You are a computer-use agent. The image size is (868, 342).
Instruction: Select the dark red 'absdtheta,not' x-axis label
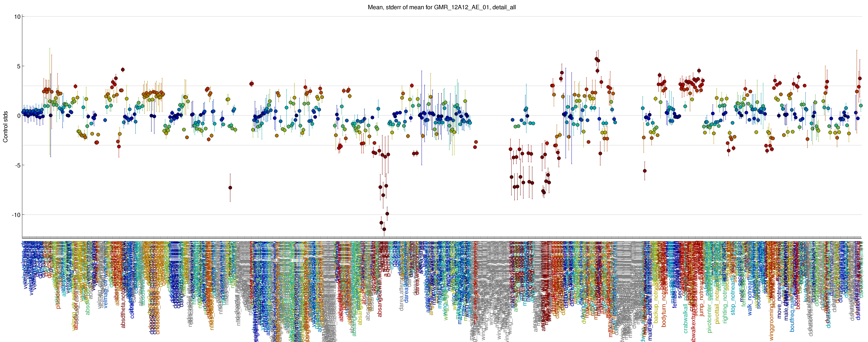tap(123, 310)
